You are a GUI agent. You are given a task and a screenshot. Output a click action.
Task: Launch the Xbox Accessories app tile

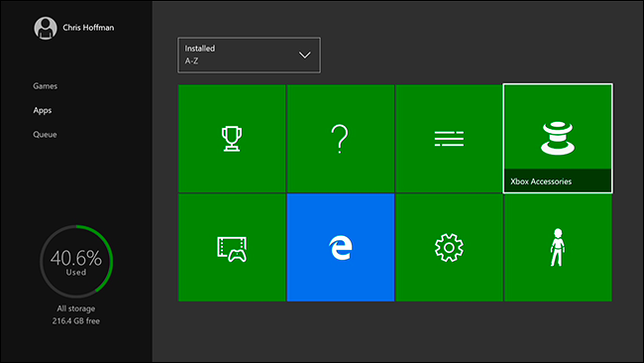point(558,139)
